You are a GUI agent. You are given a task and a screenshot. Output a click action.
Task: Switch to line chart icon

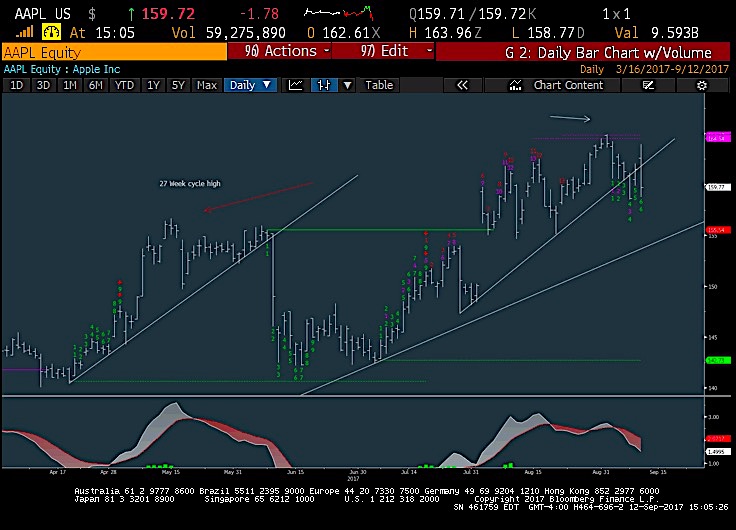point(295,85)
